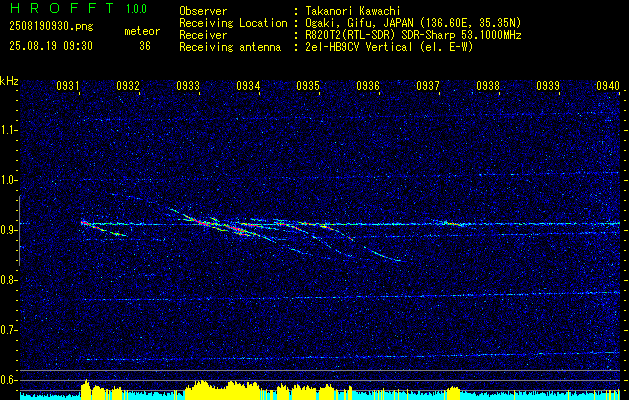Click the 1.0 frequency axis label

point(9,180)
